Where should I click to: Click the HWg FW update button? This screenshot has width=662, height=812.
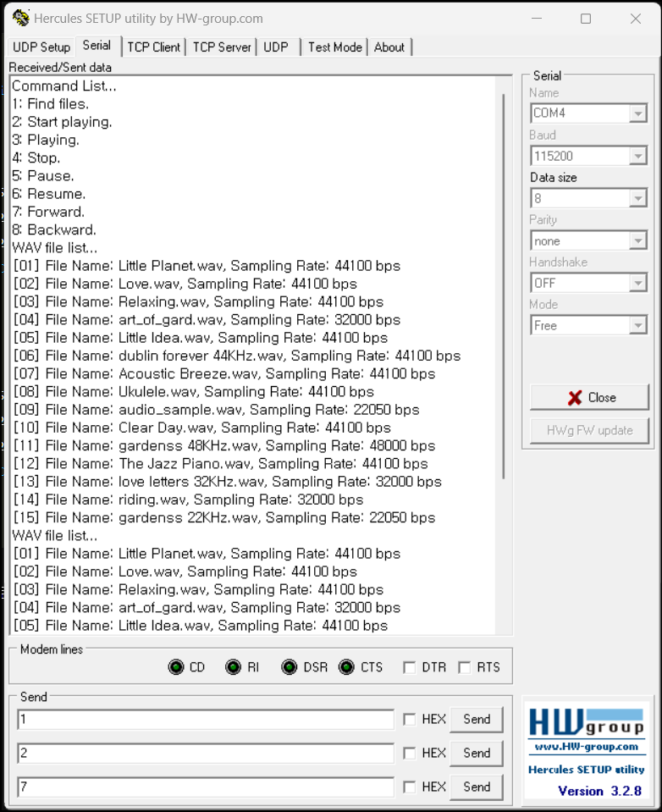[589, 430]
